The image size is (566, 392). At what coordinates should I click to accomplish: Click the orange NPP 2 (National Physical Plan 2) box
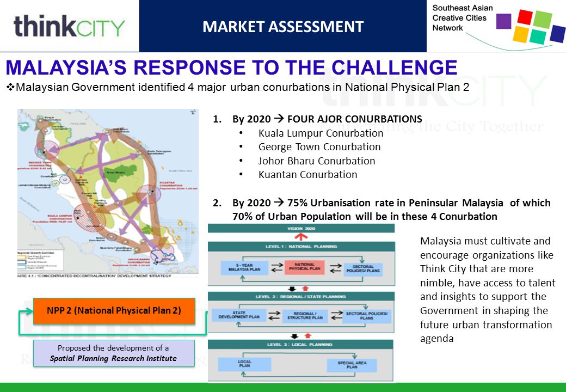pyautogui.click(x=114, y=311)
